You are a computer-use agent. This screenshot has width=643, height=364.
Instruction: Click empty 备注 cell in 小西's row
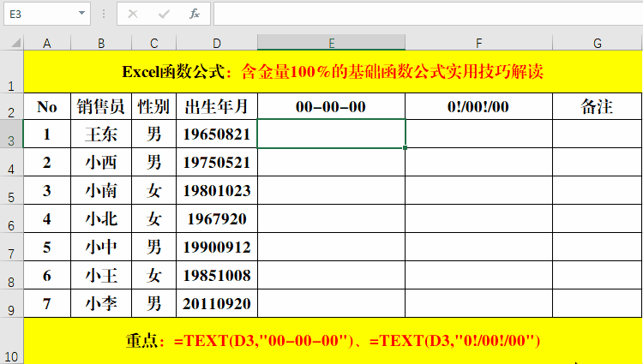(x=598, y=162)
